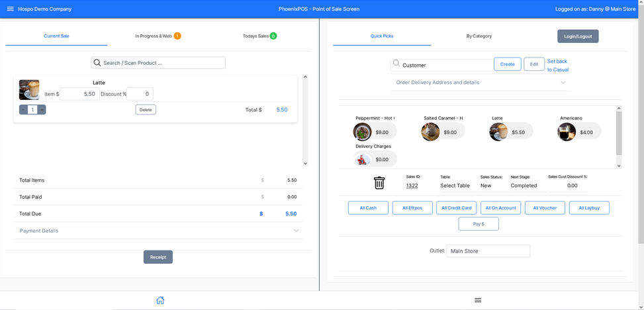Screen dimensions: 644x310
Task: Open the hamburger menu in the top bar
Action: coord(10,9)
